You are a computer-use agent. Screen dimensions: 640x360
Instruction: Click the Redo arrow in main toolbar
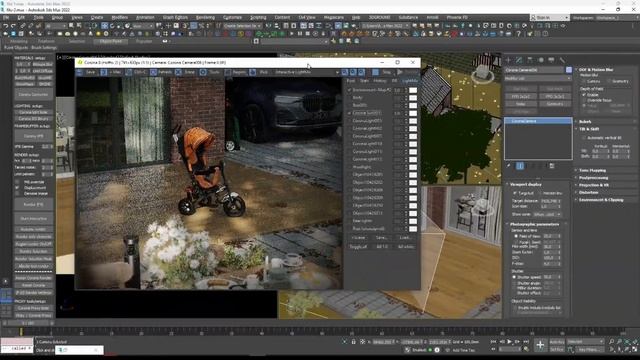[13, 26]
